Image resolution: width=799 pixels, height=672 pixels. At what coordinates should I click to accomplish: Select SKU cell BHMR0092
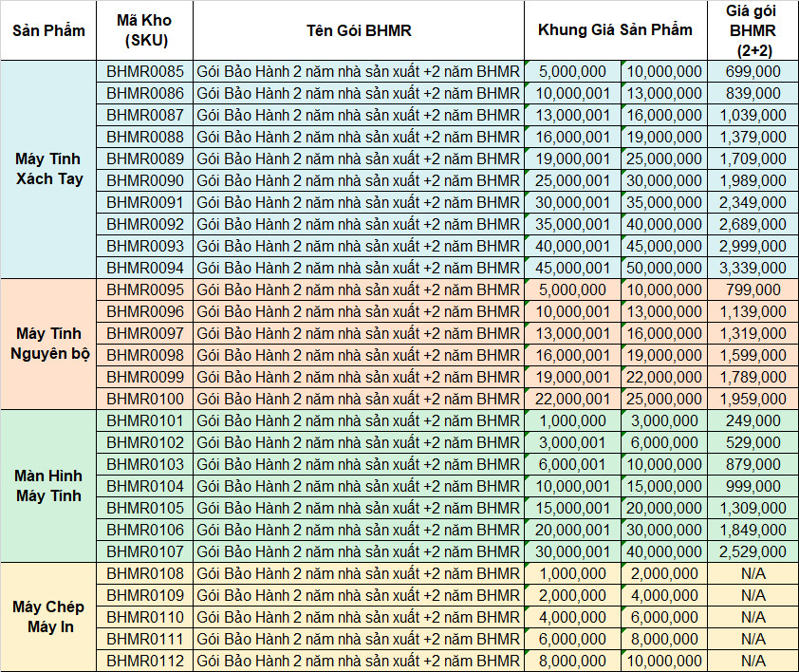click(x=145, y=224)
